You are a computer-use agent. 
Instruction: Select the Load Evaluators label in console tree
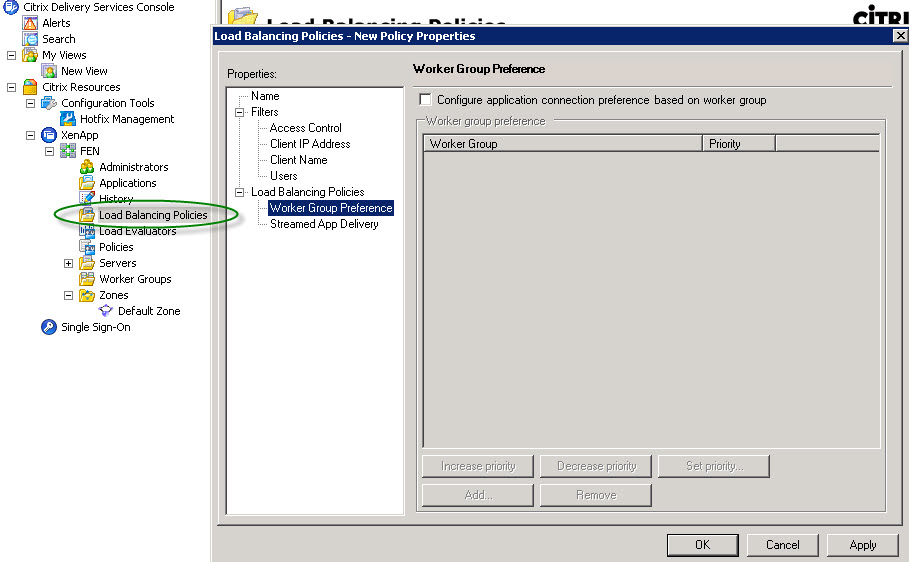137,231
